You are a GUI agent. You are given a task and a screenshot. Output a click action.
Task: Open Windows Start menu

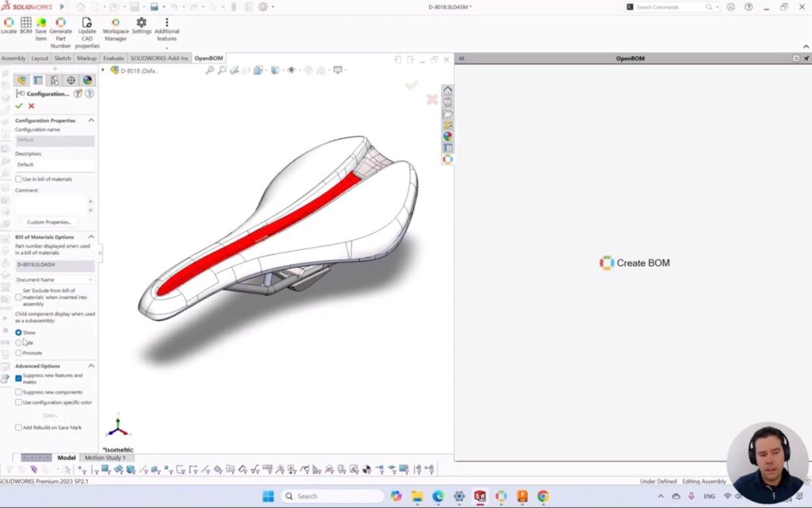click(x=268, y=496)
